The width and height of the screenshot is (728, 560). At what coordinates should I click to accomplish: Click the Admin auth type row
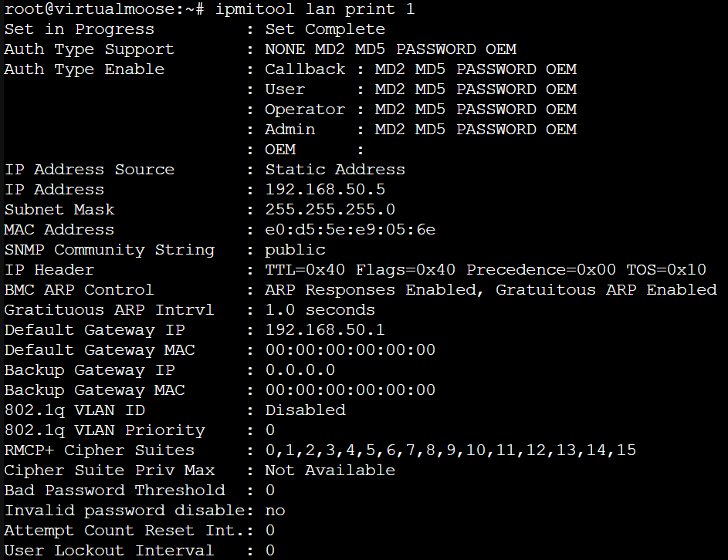421,130
